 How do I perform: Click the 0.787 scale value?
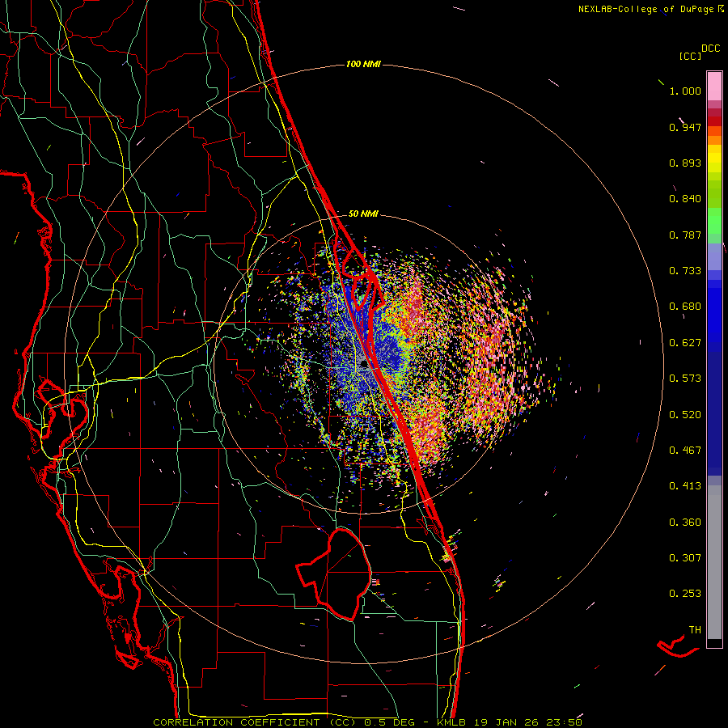685,235
